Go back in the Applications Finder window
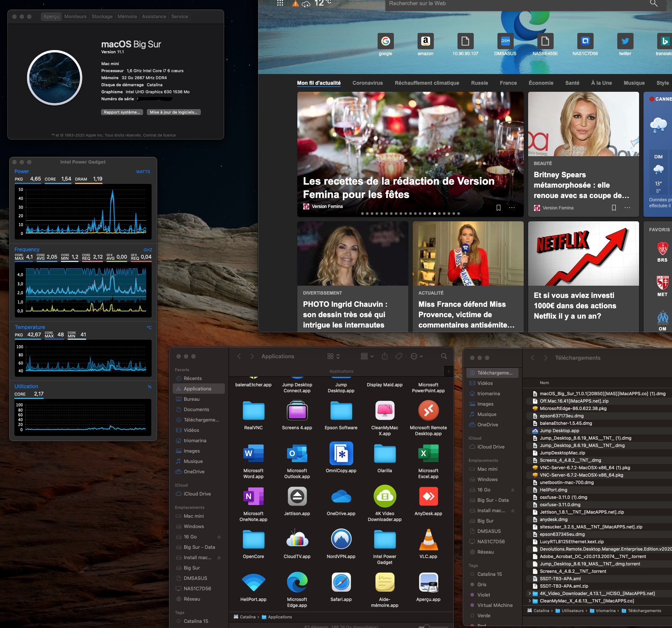This screenshot has height=628, width=672. pos(239,356)
